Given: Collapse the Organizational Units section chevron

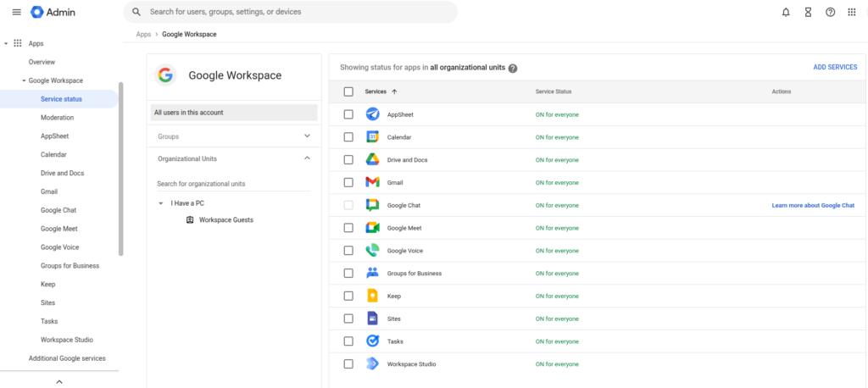Looking at the screenshot, I should point(307,158).
